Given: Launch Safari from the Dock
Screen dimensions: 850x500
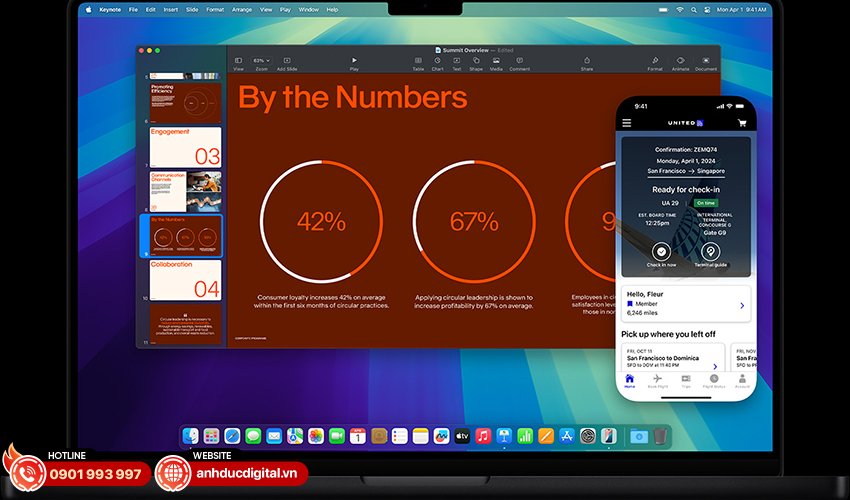Looking at the screenshot, I should tap(232, 436).
